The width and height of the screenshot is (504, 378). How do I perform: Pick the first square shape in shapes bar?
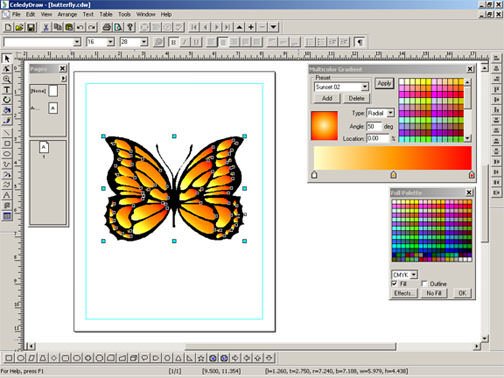[9, 358]
